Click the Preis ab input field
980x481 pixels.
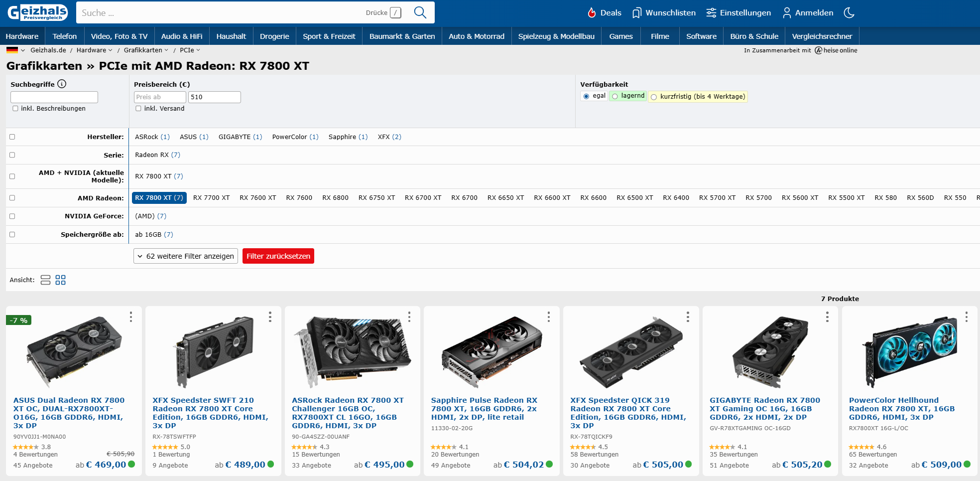pyautogui.click(x=160, y=97)
